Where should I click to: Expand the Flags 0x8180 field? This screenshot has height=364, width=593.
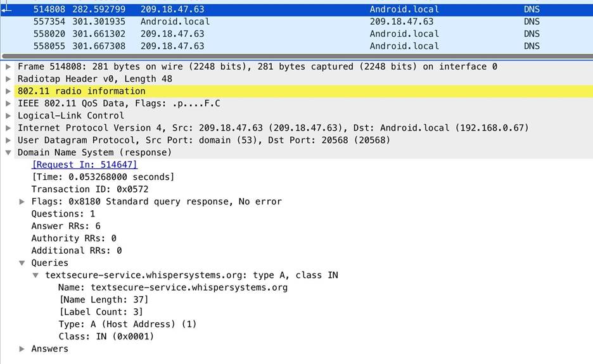coord(22,201)
